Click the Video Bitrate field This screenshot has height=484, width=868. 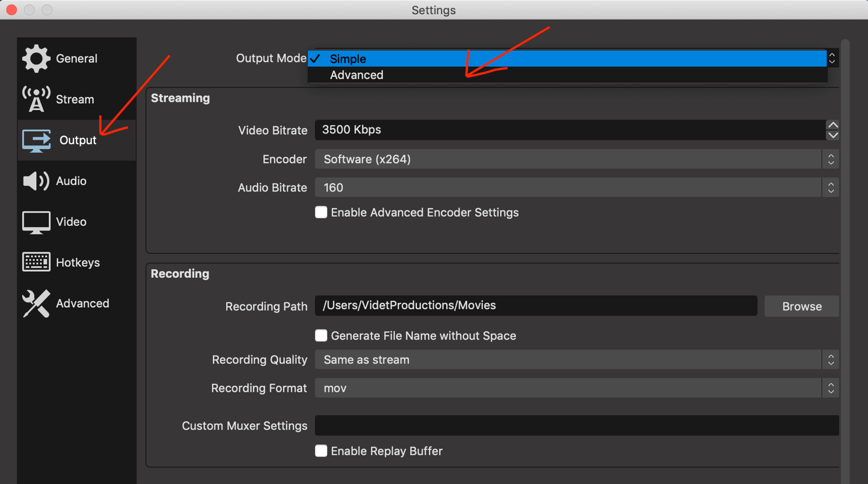pos(570,130)
